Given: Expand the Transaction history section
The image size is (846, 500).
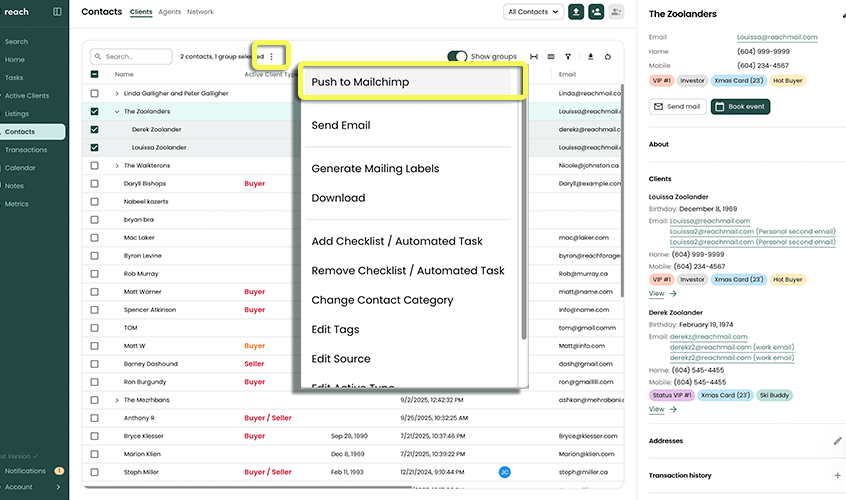Looking at the screenshot, I should pos(837,476).
